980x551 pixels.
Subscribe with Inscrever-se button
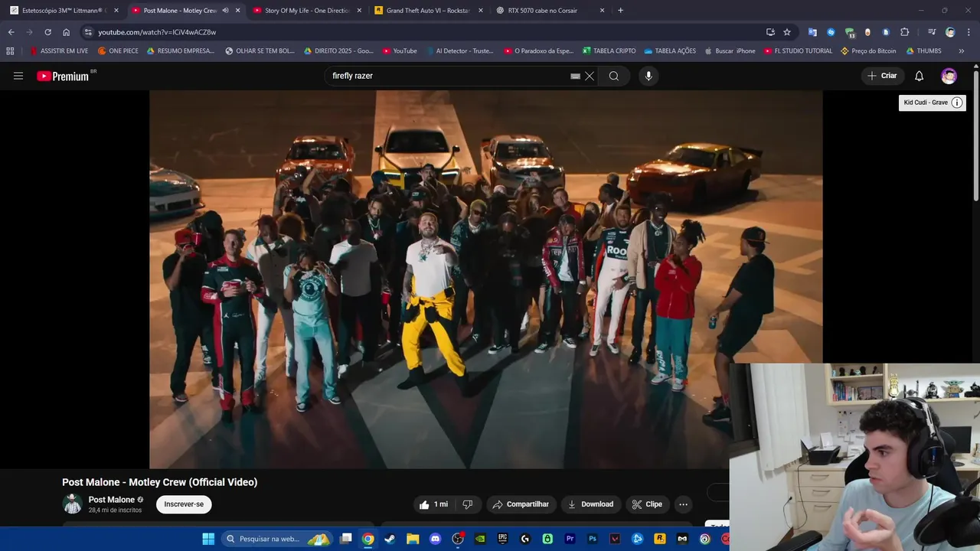pyautogui.click(x=184, y=504)
